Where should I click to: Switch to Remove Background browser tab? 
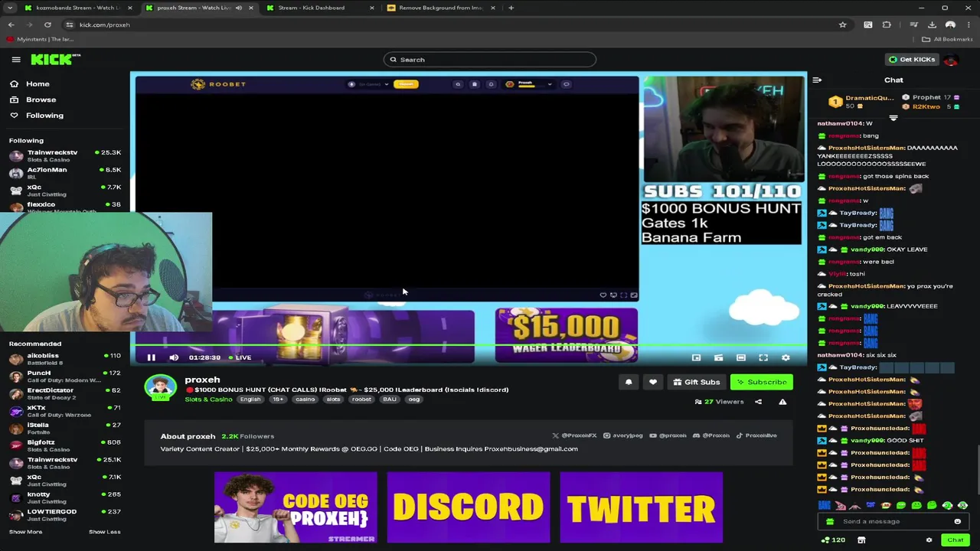coord(439,8)
